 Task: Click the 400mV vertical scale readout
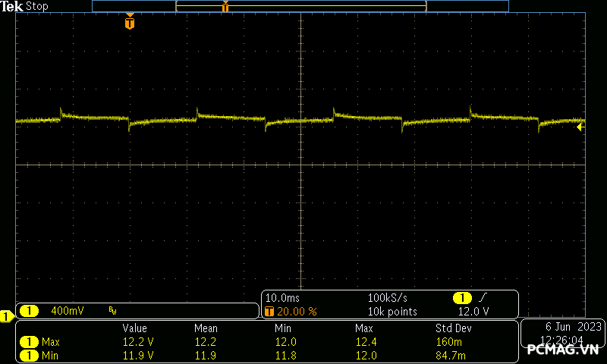(x=67, y=311)
